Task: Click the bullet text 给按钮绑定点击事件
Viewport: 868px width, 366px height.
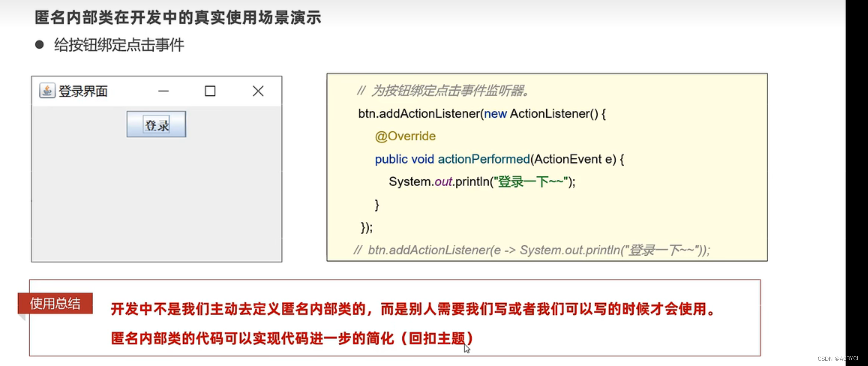Action: [x=119, y=45]
